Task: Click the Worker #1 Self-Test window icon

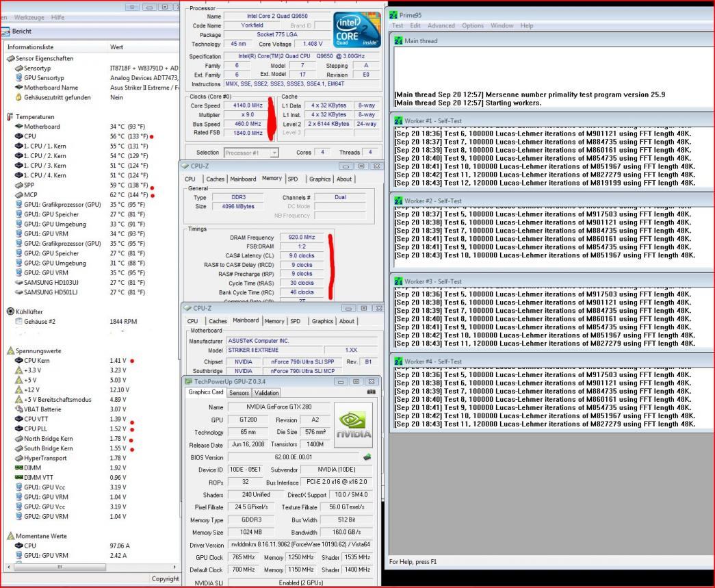Action: coord(398,121)
